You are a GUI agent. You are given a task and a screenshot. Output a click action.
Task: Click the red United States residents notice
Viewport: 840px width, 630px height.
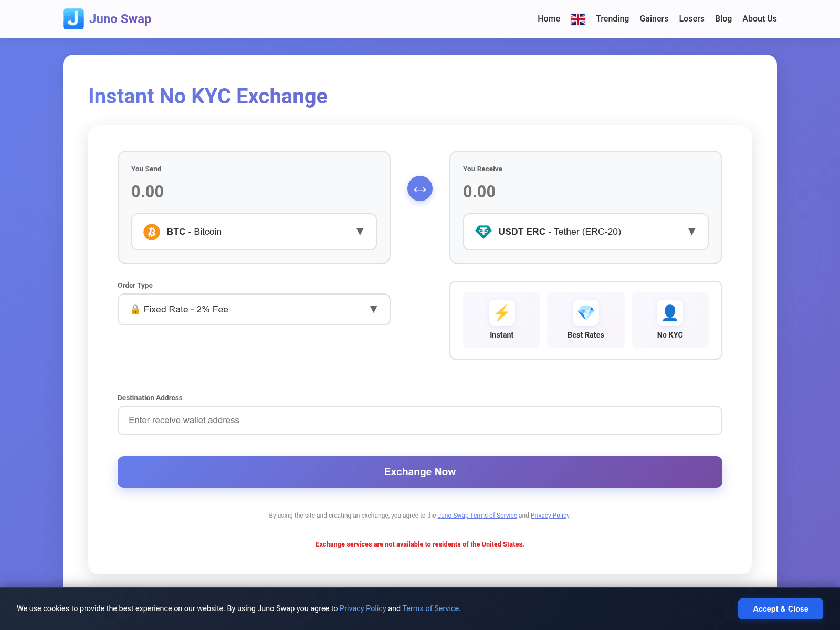click(x=420, y=544)
